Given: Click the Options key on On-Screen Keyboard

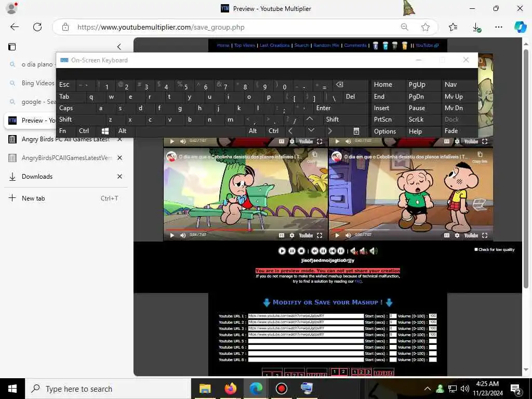Looking at the screenshot, I should (385, 131).
